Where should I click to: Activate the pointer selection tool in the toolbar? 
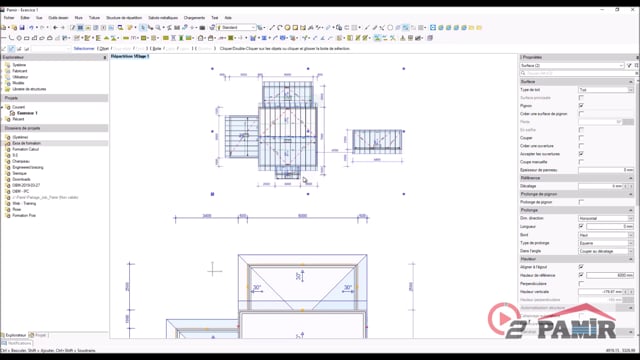142,28
